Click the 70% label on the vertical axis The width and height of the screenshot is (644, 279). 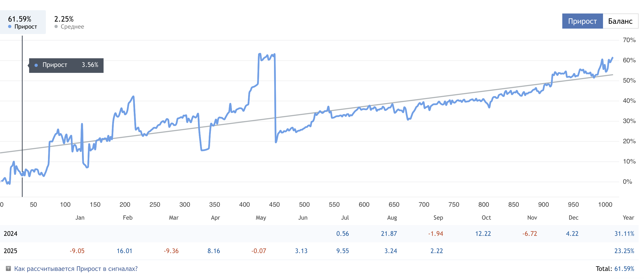coord(629,40)
